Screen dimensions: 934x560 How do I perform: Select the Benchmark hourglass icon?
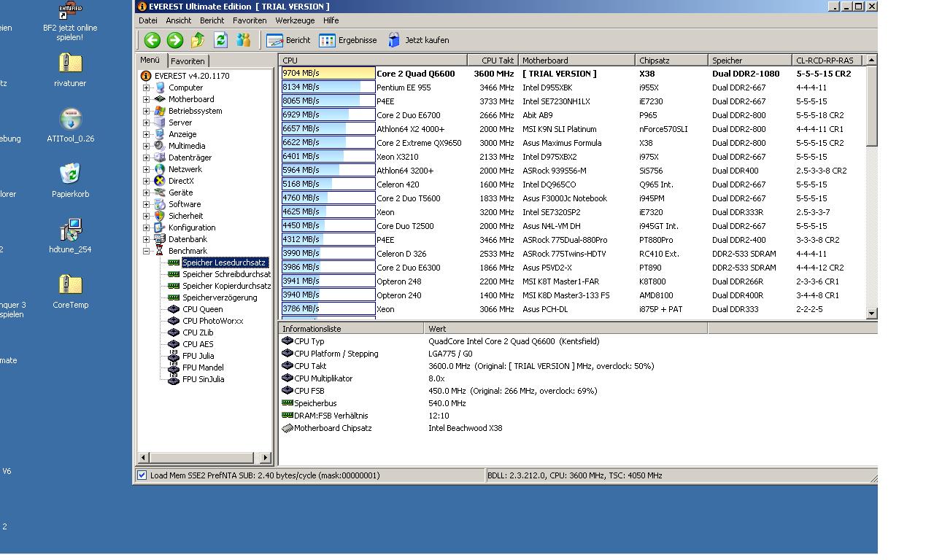coord(160,251)
